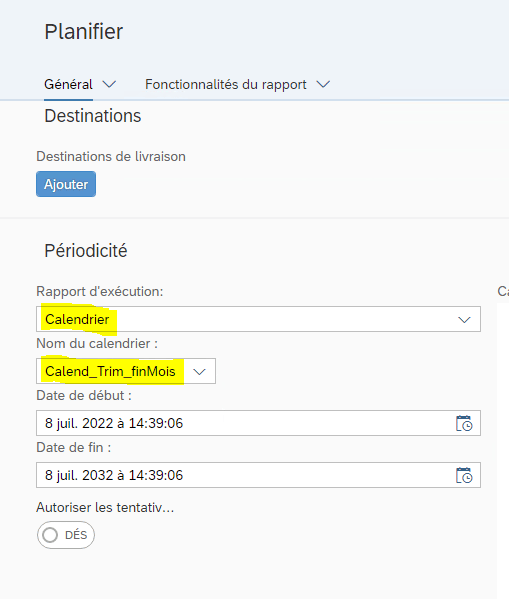The width and height of the screenshot is (509, 599).
Task: Open the Fonctionnalités du rapport tab
Action: tap(226, 84)
